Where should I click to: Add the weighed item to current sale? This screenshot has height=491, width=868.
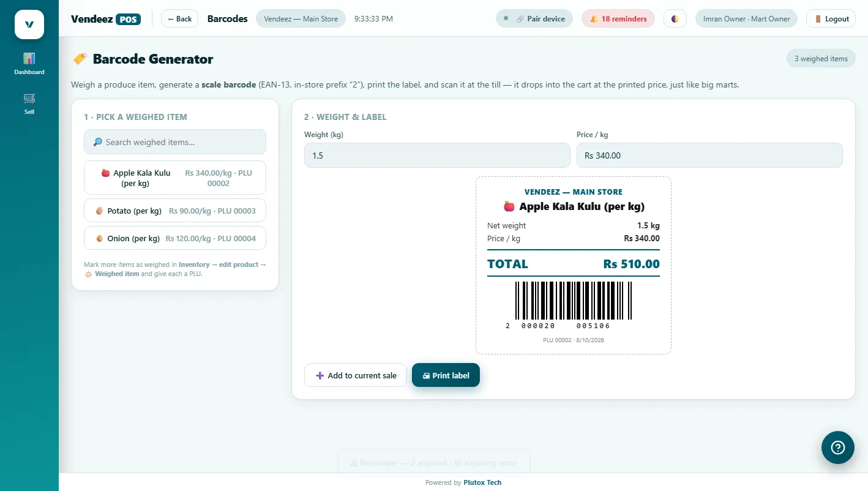[356, 375]
